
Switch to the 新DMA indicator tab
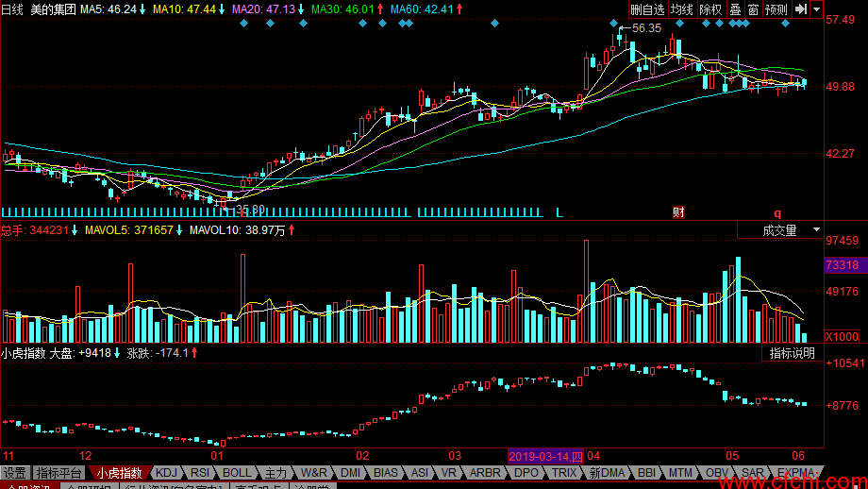coord(607,473)
